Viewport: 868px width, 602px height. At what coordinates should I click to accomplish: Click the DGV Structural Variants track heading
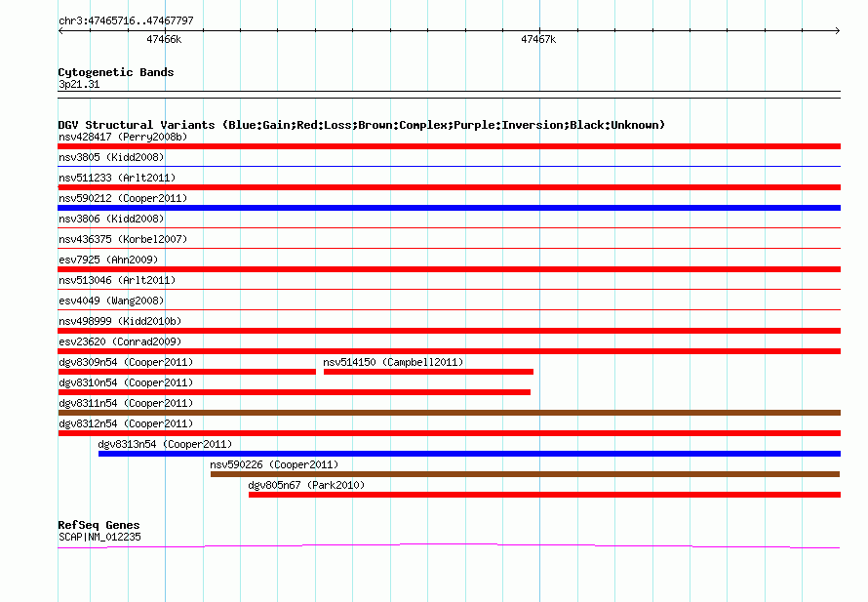click(x=362, y=125)
